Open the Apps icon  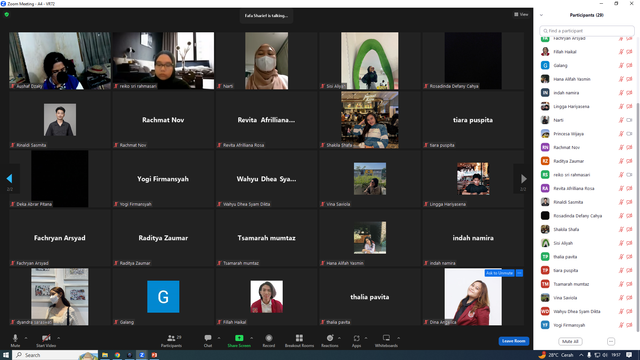point(356,338)
